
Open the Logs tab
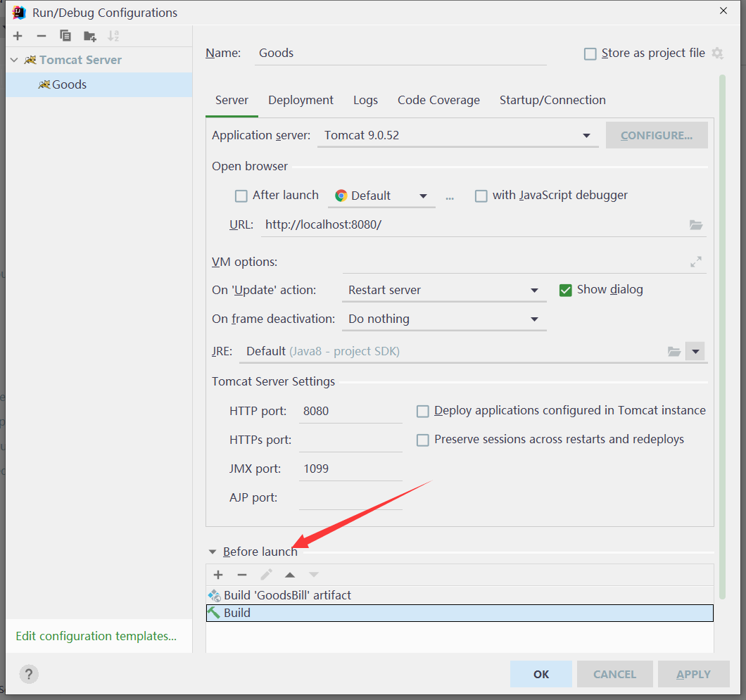[x=365, y=101]
